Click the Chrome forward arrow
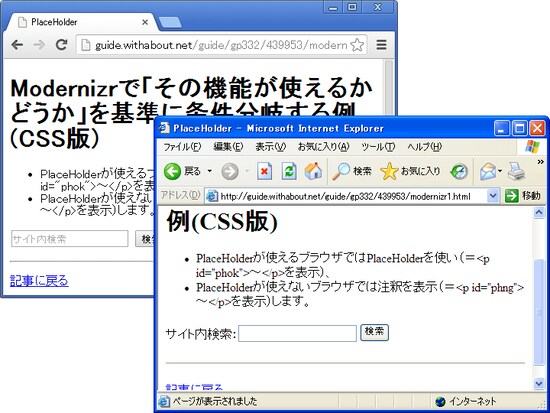Screen dimensions: 550x413 pyautogui.click(x=39, y=45)
